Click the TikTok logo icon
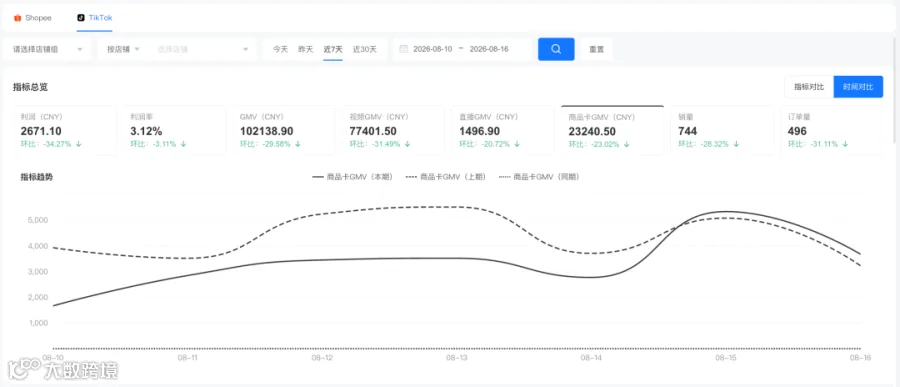The image size is (900, 387). tap(81, 18)
